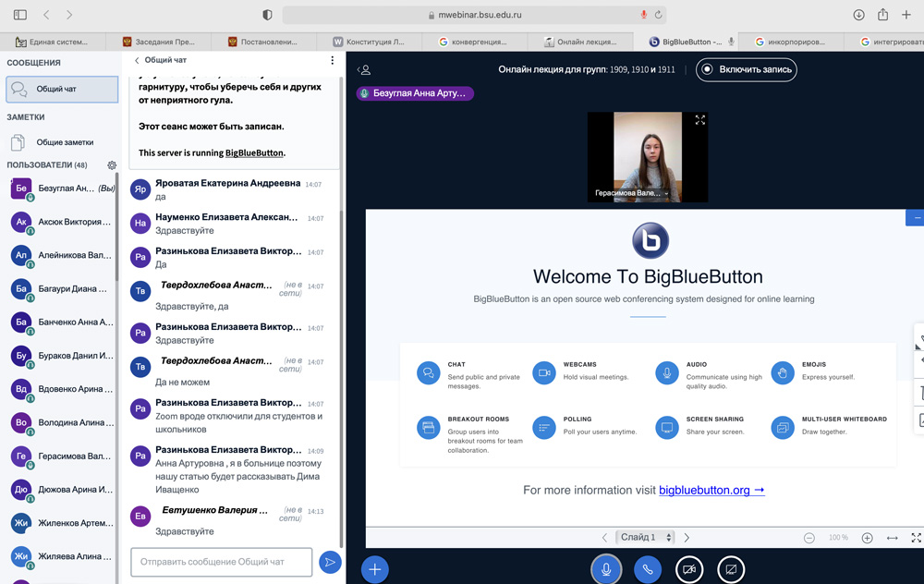Go to next slide arrow
The height and width of the screenshot is (584, 924).
pyautogui.click(x=687, y=538)
